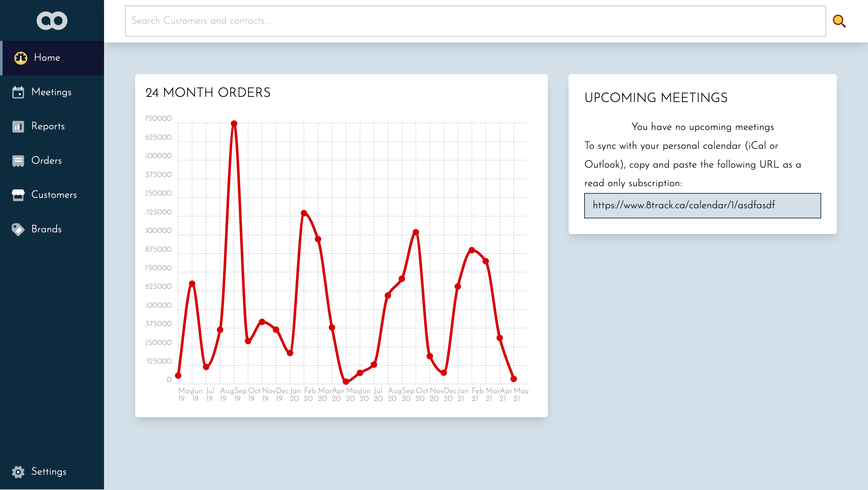Click the Feb 20 data point on chart
The height and width of the screenshot is (490, 868).
pos(304,213)
